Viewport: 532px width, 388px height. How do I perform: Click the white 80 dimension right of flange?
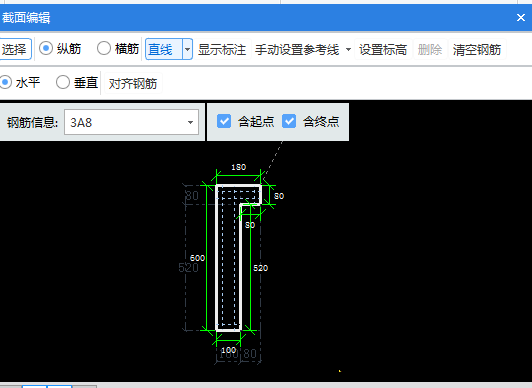tap(279, 196)
